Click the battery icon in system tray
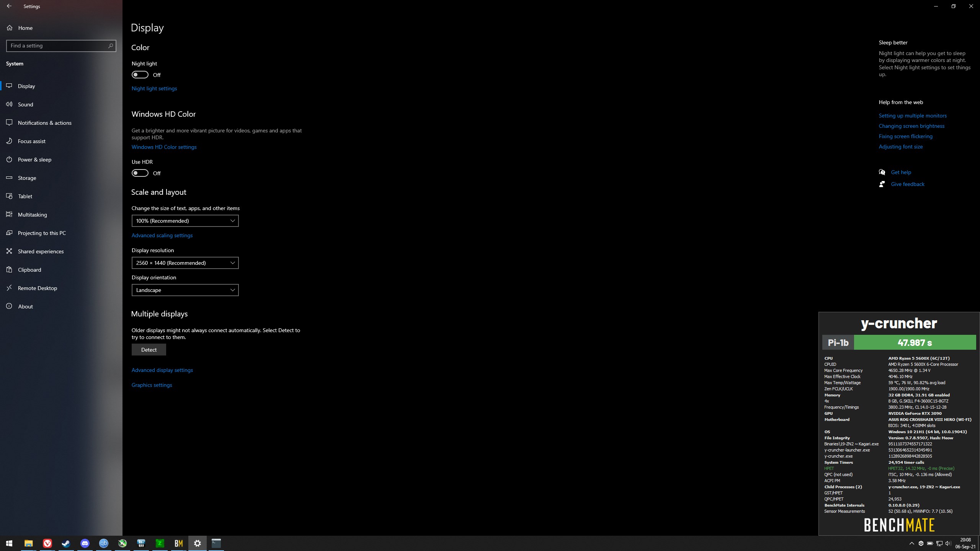Image resolution: width=980 pixels, height=551 pixels. (x=930, y=543)
